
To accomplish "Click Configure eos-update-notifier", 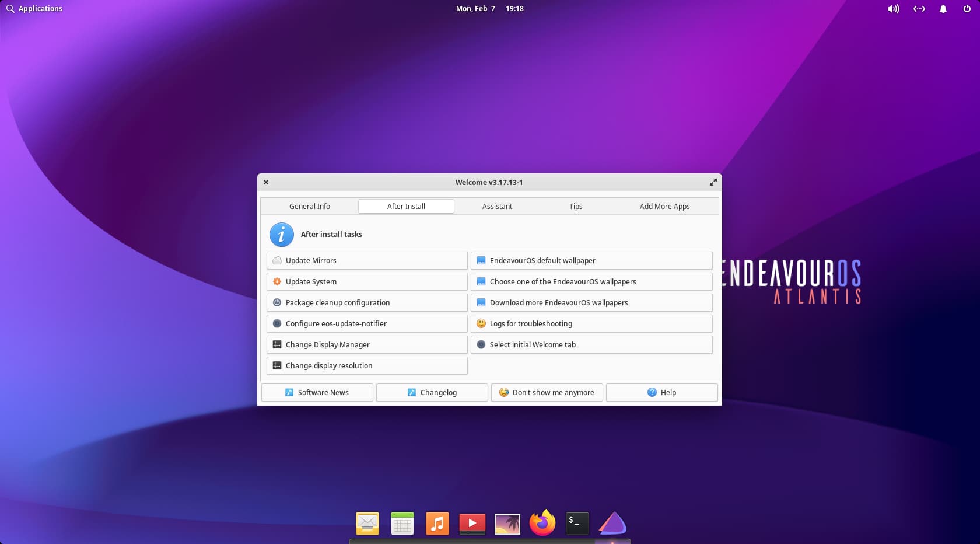I will (x=367, y=324).
